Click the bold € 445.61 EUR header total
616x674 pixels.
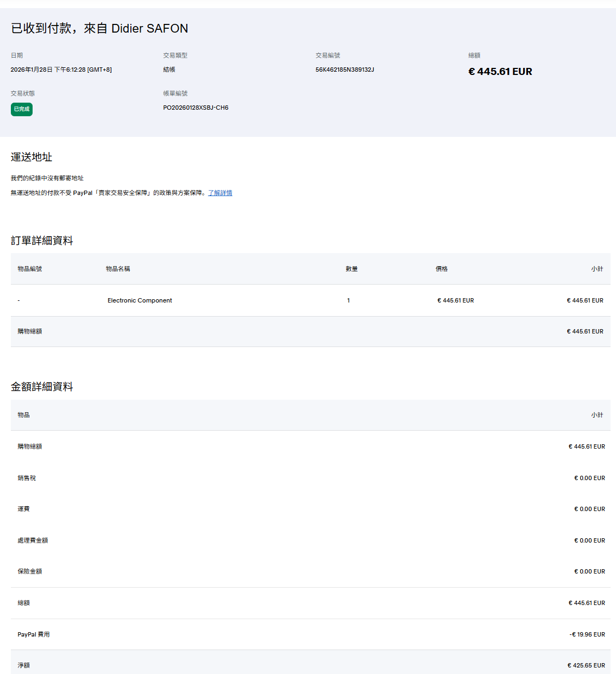[500, 72]
